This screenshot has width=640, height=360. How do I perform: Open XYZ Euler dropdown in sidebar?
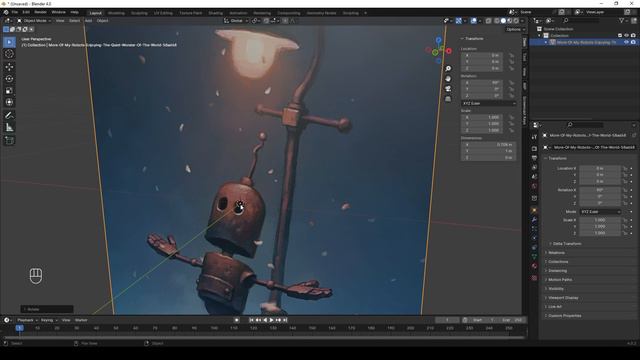click(489, 103)
